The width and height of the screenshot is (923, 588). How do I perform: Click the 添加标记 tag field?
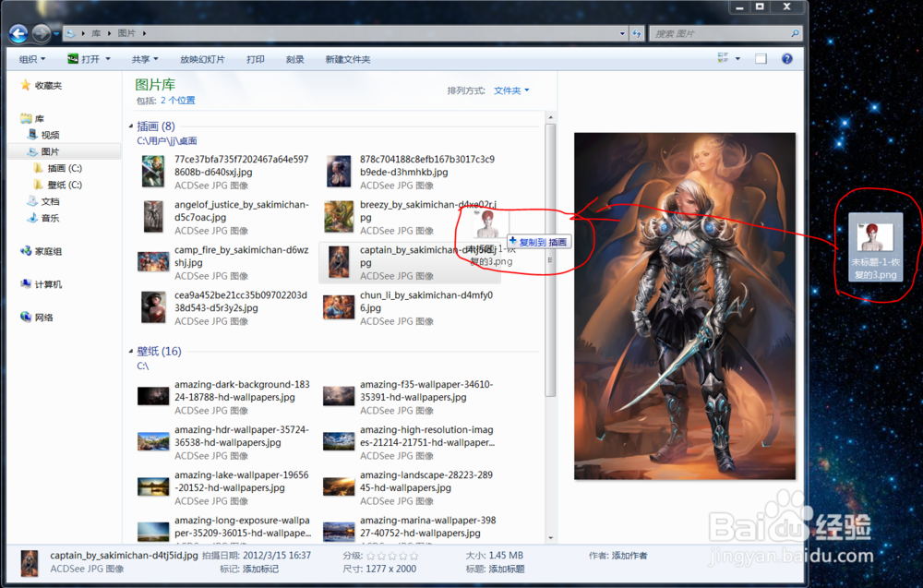click(x=260, y=570)
